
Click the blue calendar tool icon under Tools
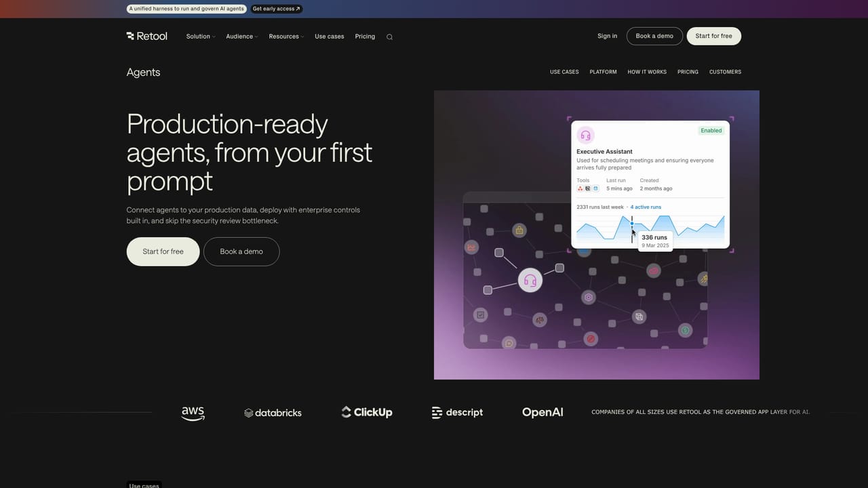pos(595,188)
